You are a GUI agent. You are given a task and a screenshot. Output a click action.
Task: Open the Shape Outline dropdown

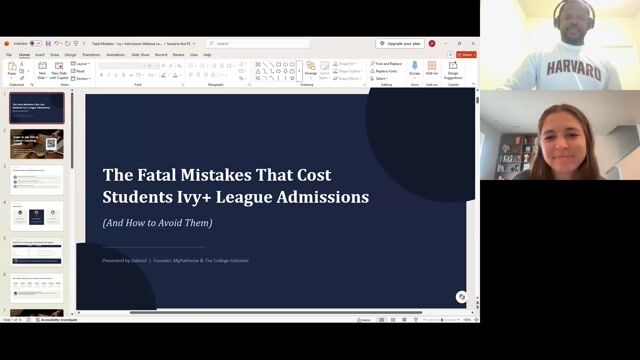point(348,71)
